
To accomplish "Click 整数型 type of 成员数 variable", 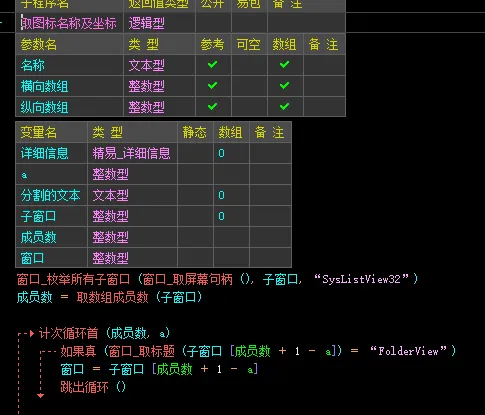I will click(110, 237).
